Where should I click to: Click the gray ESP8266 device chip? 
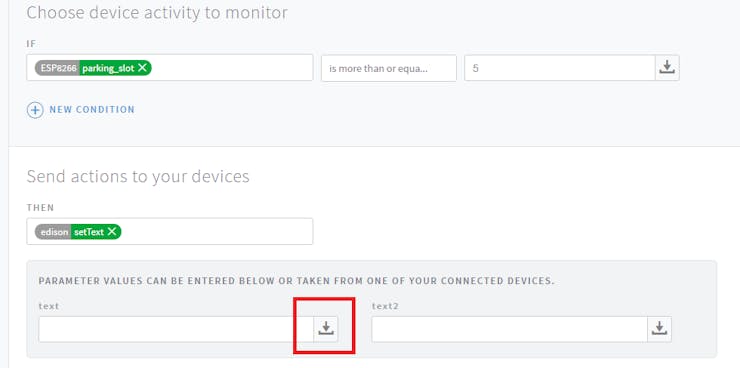57,68
